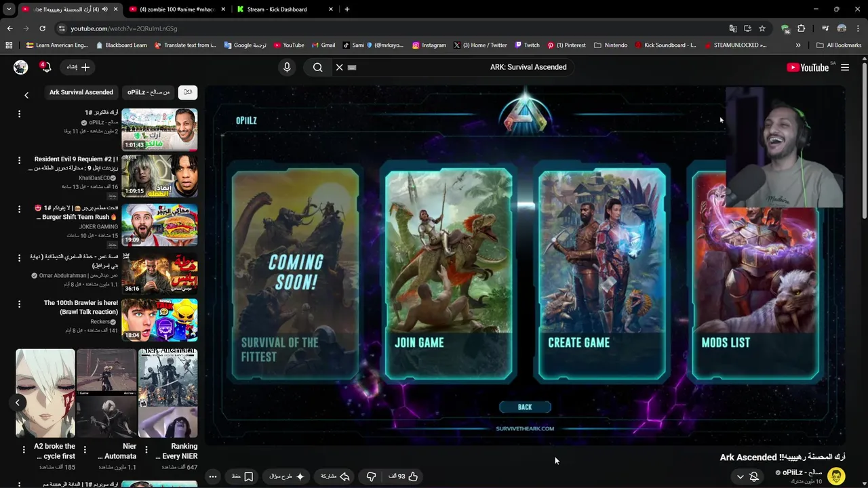Open more actions three-dot button under video
The height and width of the screenshot is (488, 868).
point(213,476)
